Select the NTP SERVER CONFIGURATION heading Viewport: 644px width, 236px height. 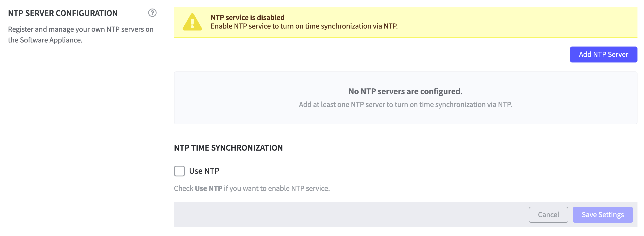coord(63,13)
